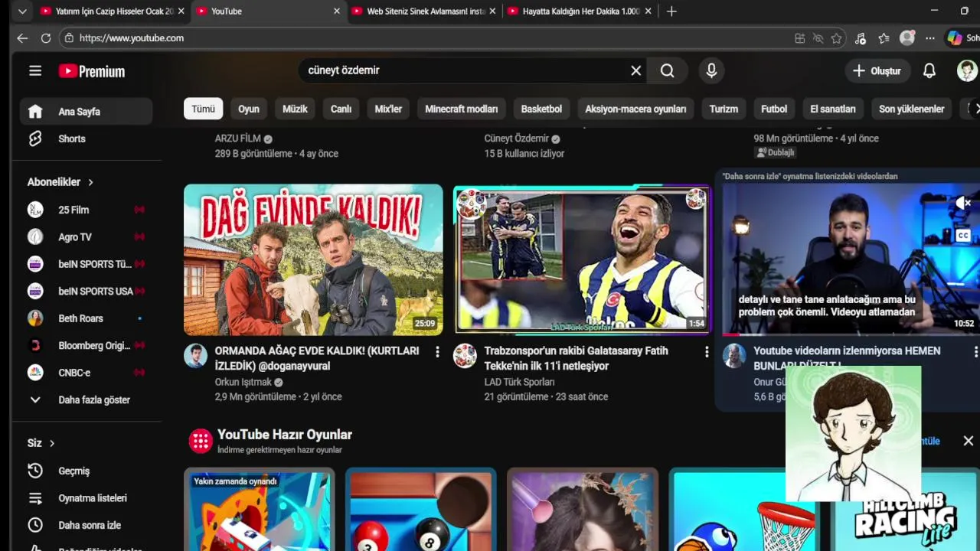
Task: Select Oyun filter chip
Action: pos(249,109)
